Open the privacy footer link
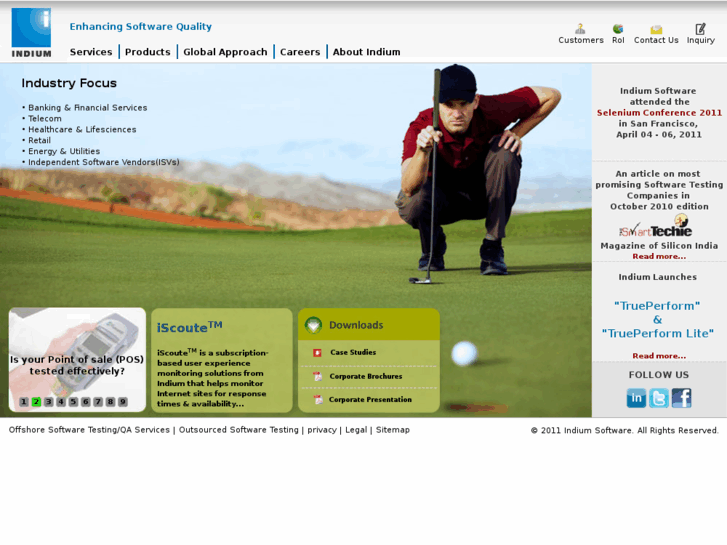The height and width of the screenshot is (545, 727). point(322,430)
